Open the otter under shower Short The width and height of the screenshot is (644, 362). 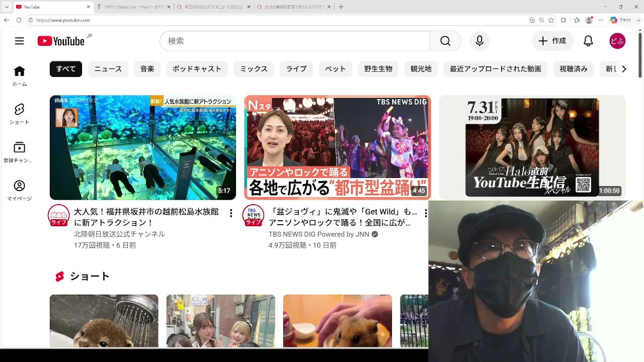[x=104, y=321]
